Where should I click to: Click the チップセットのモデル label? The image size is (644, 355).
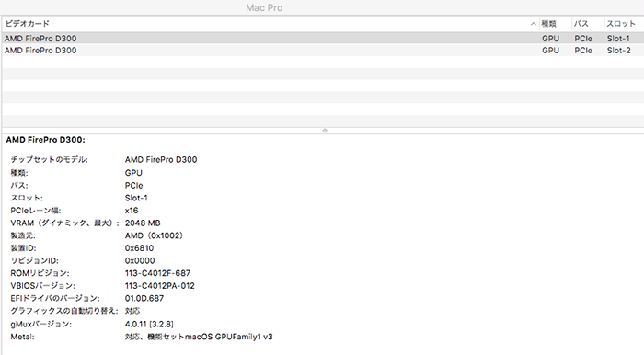pos(50,160)
